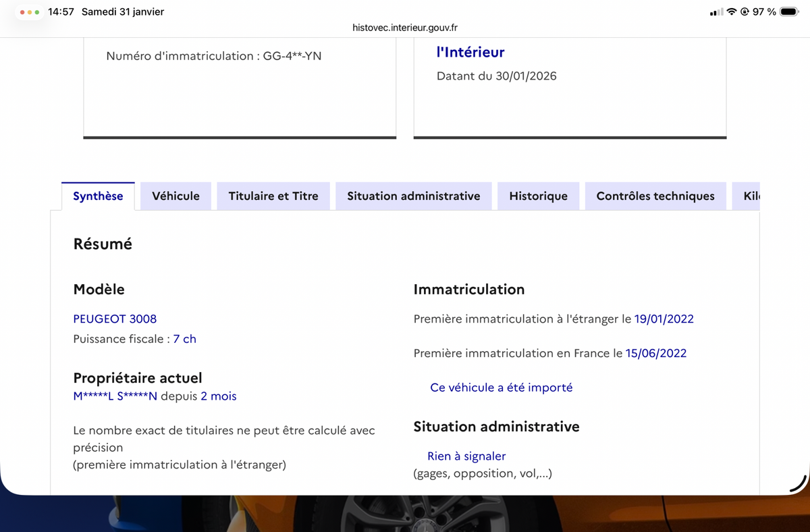Select the Résumé heading
This screenshot has width=810, height=532.
coord(103,244)
